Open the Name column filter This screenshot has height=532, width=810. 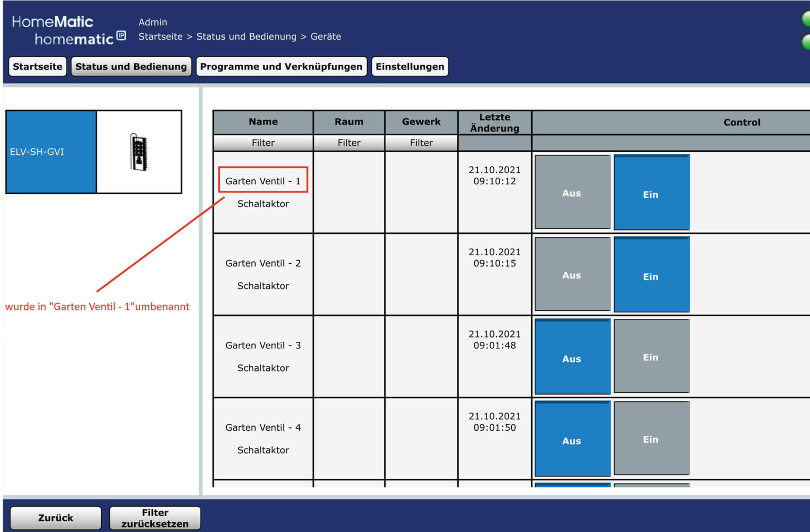[x=263, y=143]
